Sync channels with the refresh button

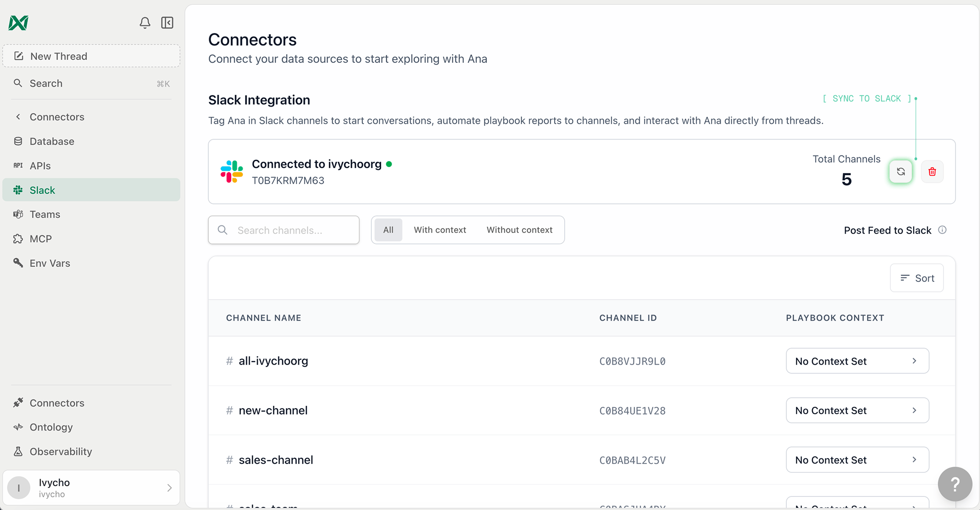pos(900,172)
